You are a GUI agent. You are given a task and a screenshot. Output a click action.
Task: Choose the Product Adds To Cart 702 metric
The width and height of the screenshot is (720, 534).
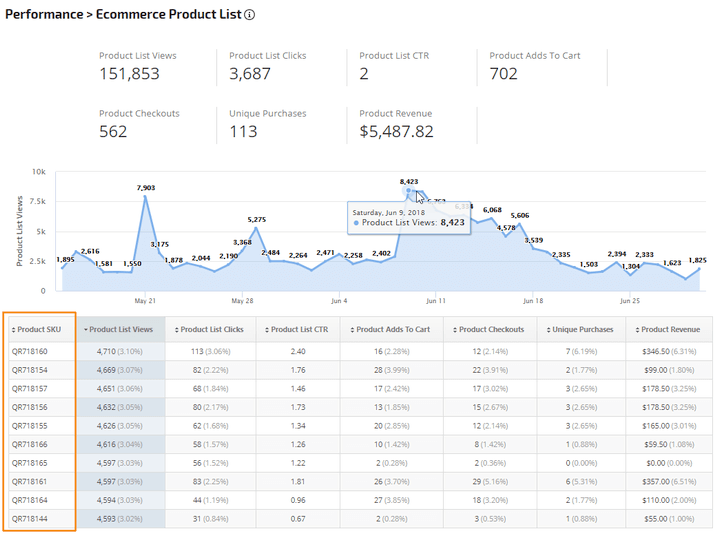click(534, 66)
